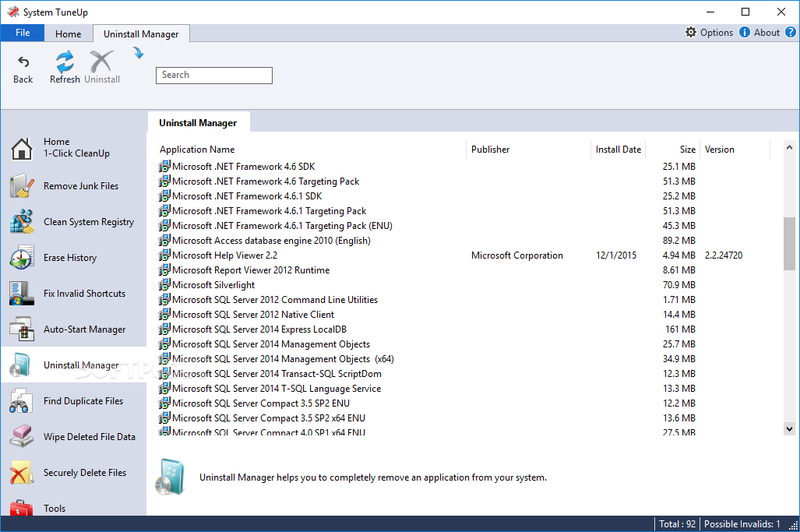
Task: Click icon beside Microsoft Silverlight
Action: [164, 284]
